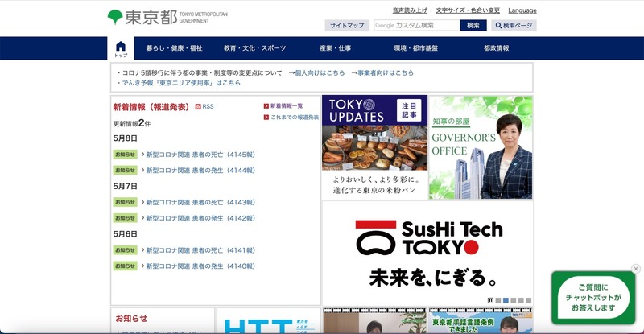Click the Tokyo Metropolitan Government ginkgo logo

click(x=114, y=17)
